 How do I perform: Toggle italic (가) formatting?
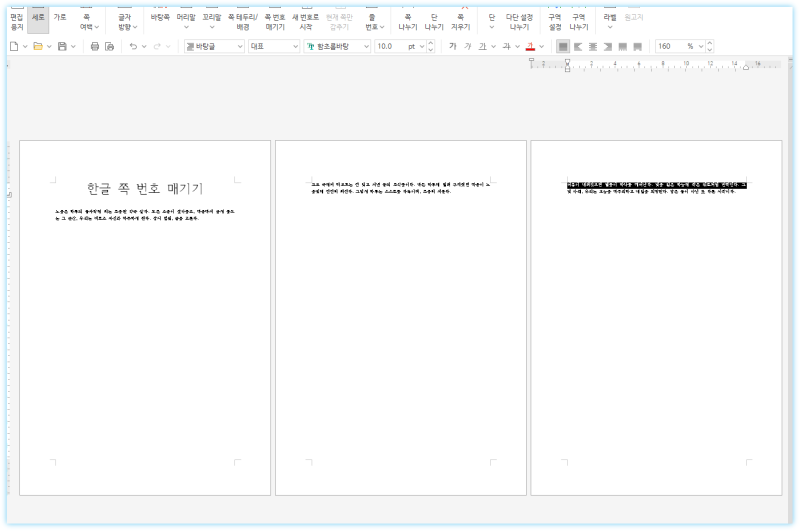[468, 46]
